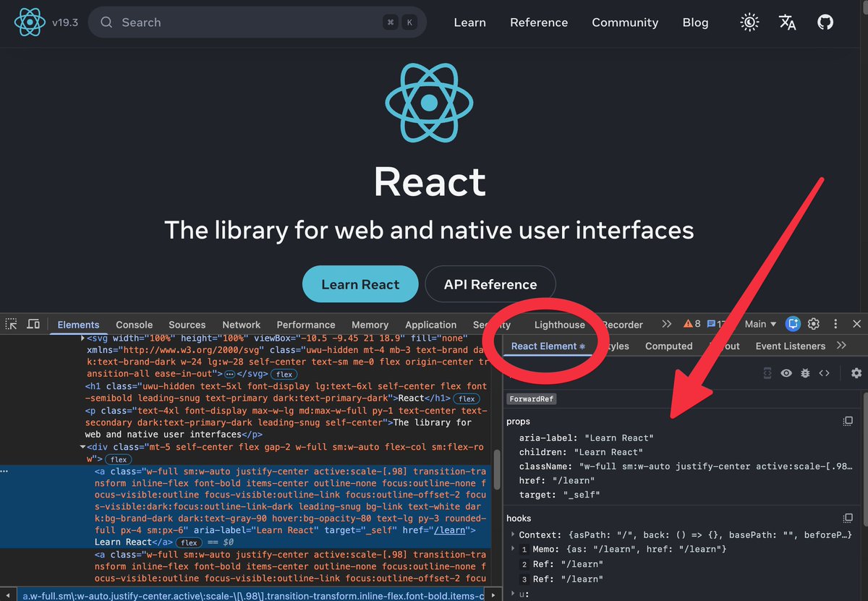Click the greyed-out suspend icon in React panel

click(767, 373)
